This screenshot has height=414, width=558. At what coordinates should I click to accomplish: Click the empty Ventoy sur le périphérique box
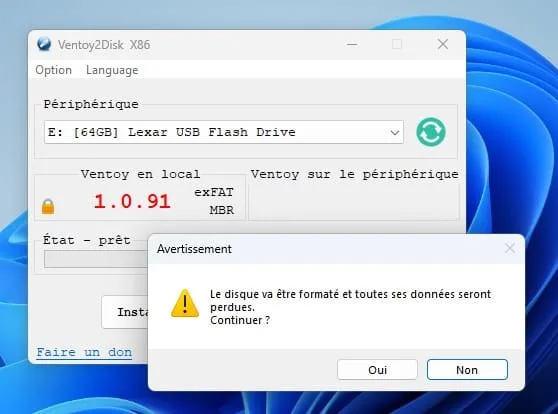pos(354,201)
